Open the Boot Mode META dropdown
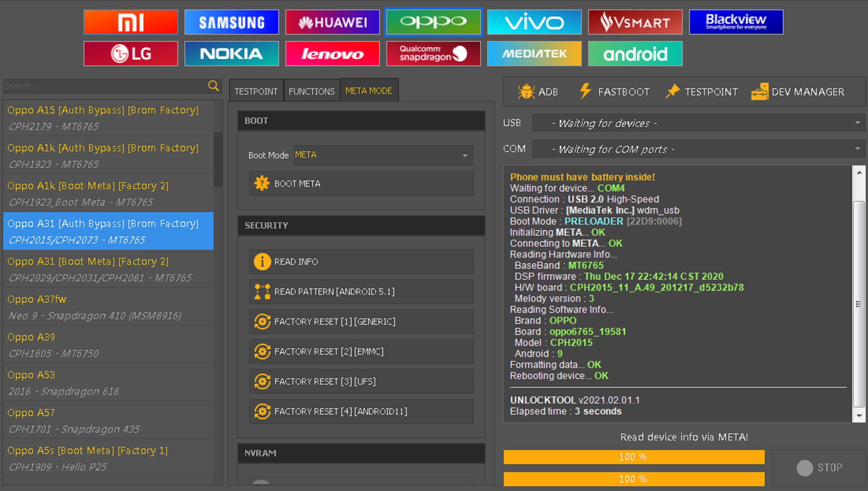The width and height of the screenshot is (868, 491). tap(383, 155)
